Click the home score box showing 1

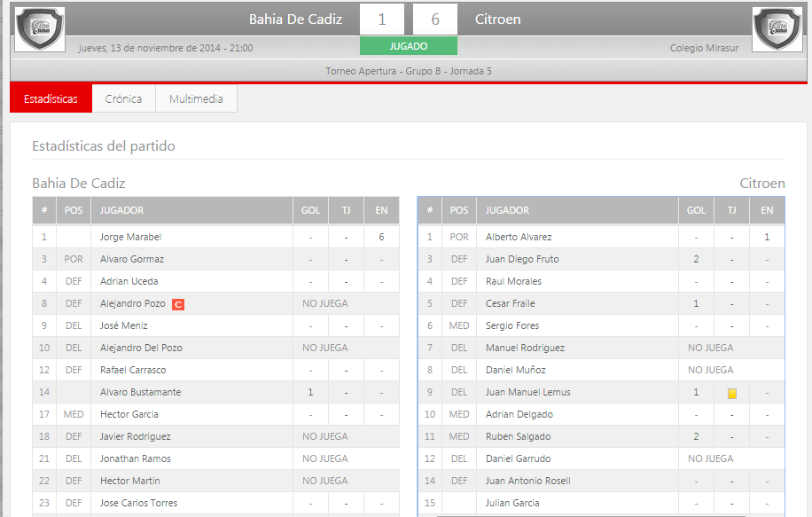click(x=382, y=20)
